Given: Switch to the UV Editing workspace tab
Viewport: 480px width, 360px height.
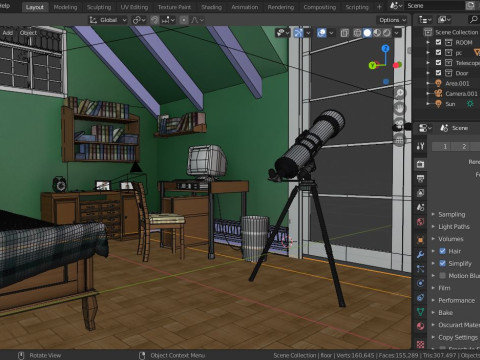Looking at the screenshot, I should pyautogui.click(x=134, y=7).
